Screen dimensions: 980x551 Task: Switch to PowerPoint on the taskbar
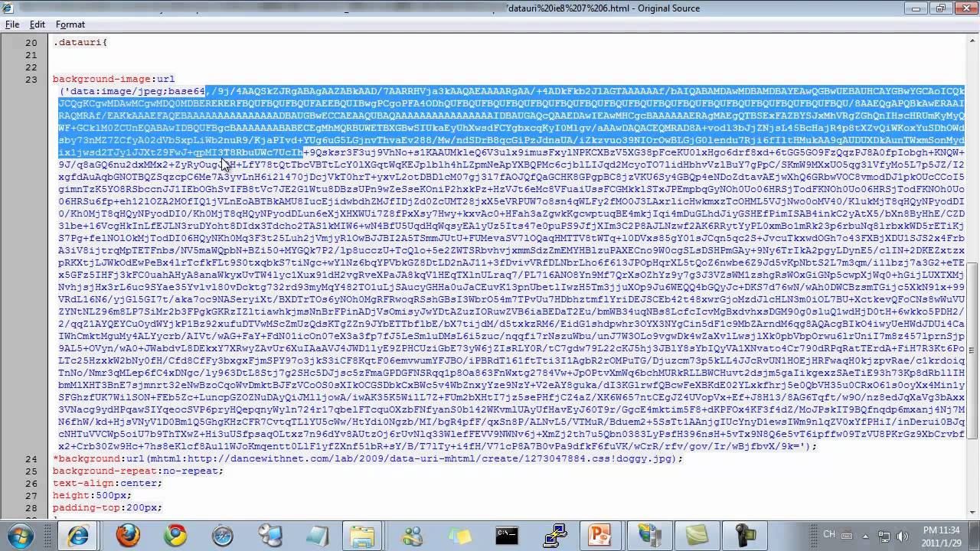coord(602,535)
